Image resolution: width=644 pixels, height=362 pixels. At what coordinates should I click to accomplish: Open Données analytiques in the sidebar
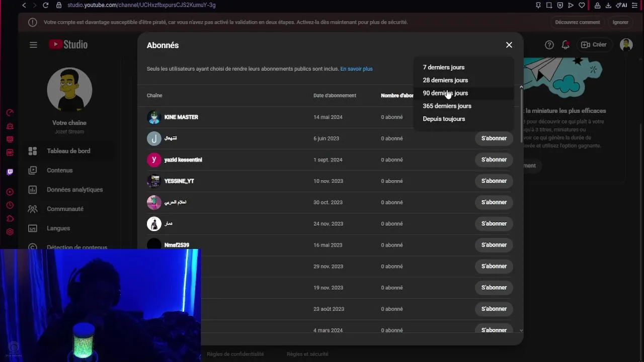(69, 190)
